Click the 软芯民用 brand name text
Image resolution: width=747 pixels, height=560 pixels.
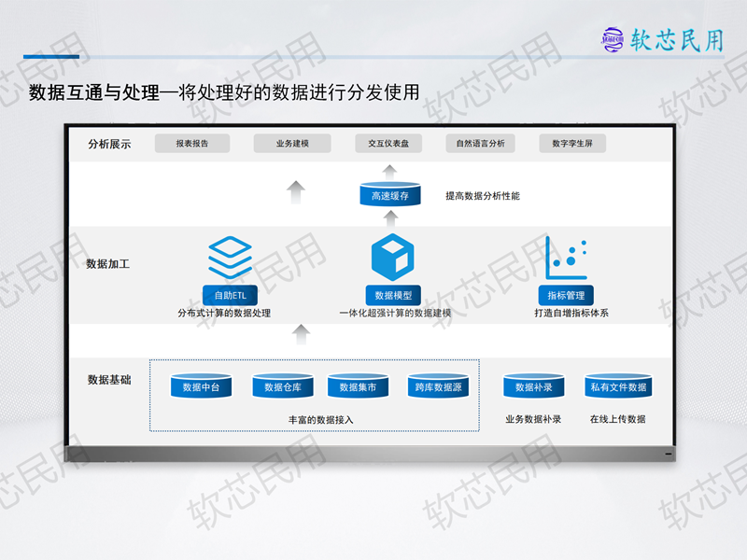tap(677, 40)
